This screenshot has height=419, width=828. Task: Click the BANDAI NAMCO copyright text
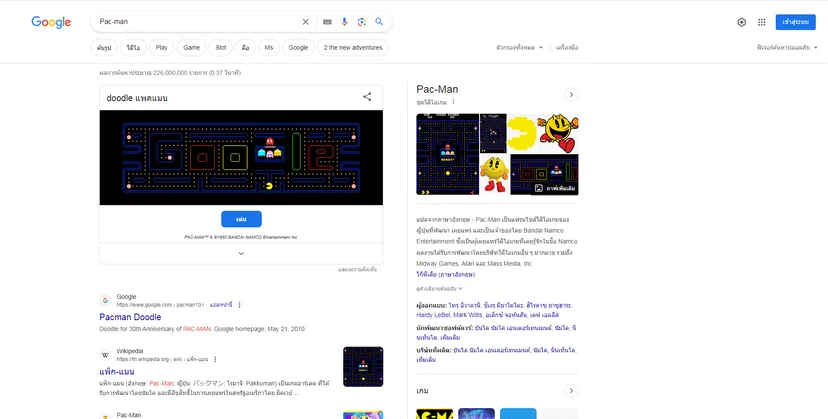point(241,237)
